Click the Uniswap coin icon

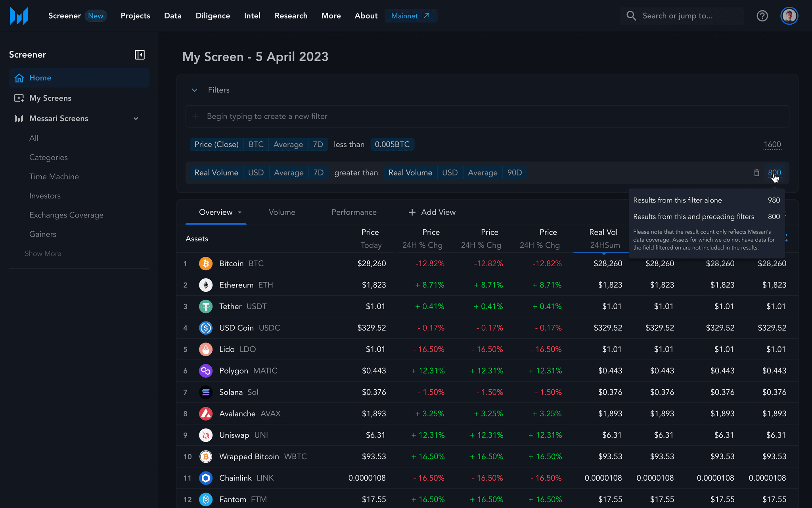pyautogui.click(x=206, y=435)
